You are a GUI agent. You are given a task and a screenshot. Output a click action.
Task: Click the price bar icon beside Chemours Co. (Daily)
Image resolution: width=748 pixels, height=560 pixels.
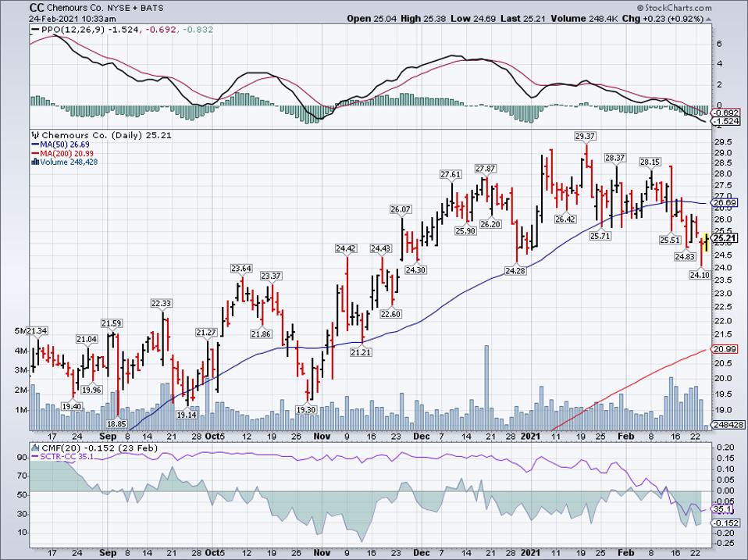pos(35,135)
